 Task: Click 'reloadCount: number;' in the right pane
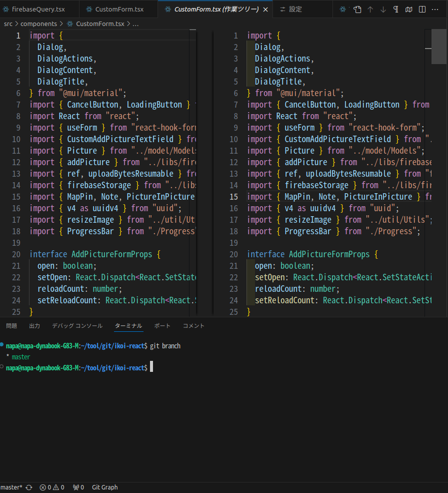(297, 289)
